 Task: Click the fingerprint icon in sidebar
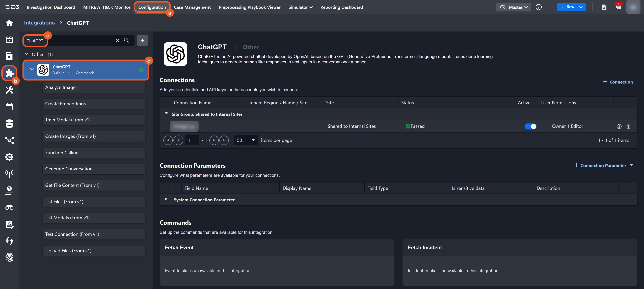[x=9, y=257]
